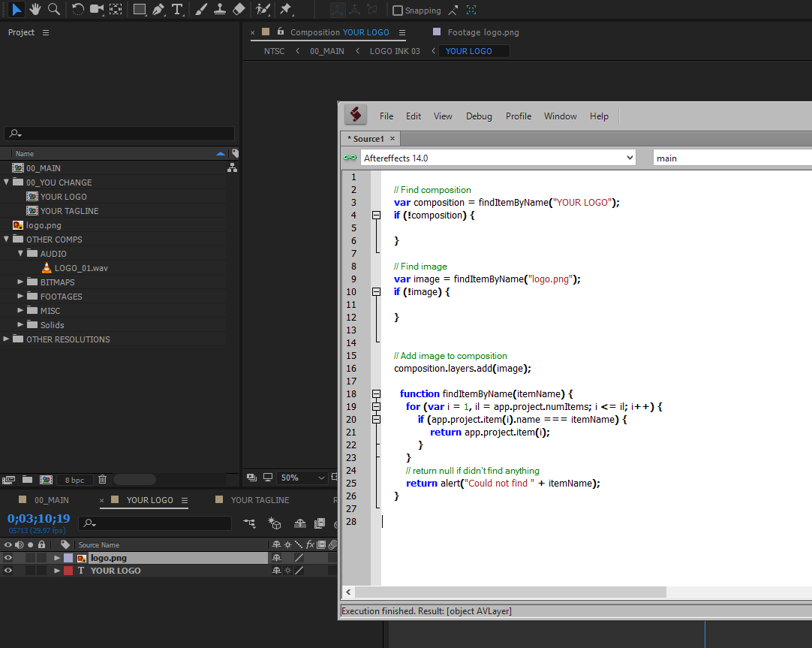Toggle visibility of YOUR LOGO text layer

(x=8, y=571)
